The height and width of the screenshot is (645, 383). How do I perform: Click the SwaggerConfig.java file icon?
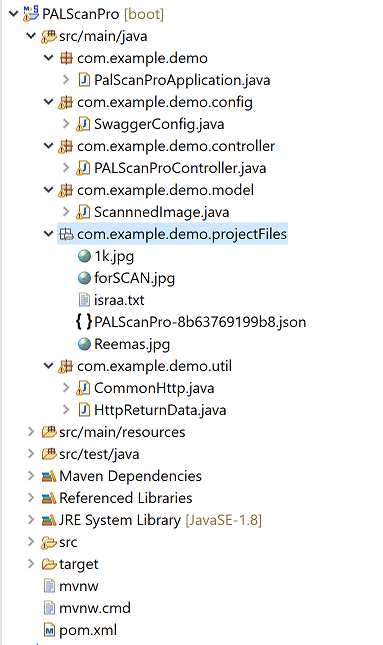83,124
